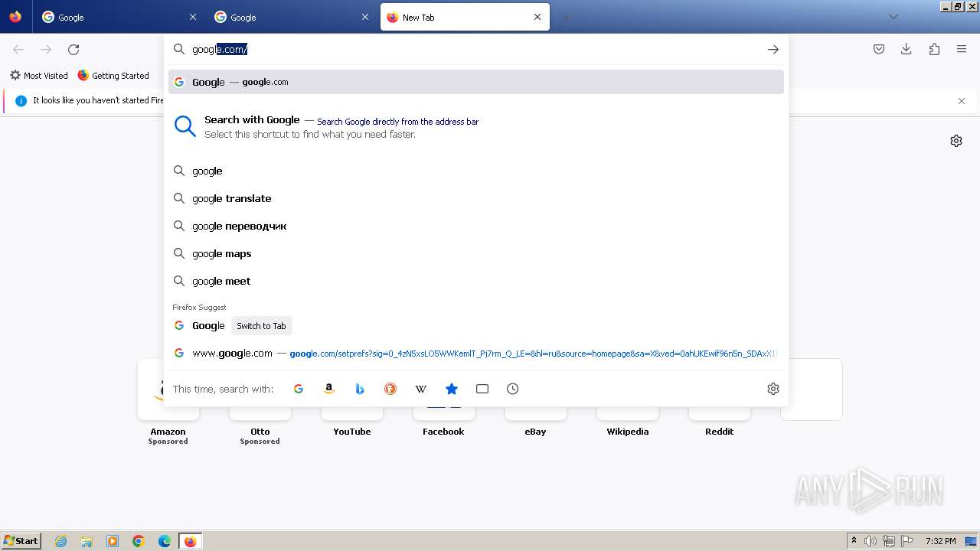
Task: Open New Tab personalize gear
Action: pyautogui.click(x=956, y=141)
